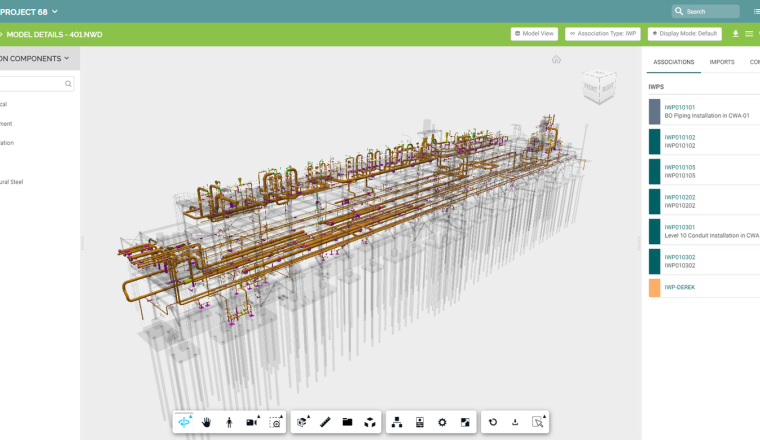Click the reset/refresh view icon
760x440 pixels.
[493, 422]
